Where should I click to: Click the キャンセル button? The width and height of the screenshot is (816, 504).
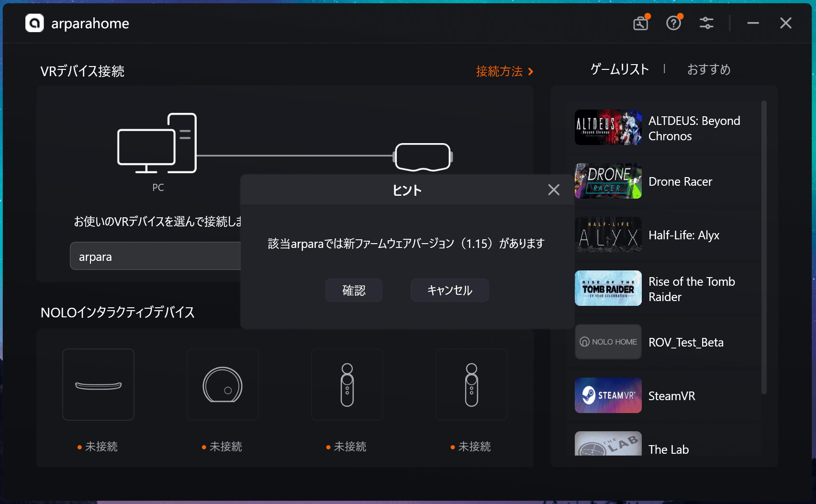pyautogui.click(x=450, y=290)
